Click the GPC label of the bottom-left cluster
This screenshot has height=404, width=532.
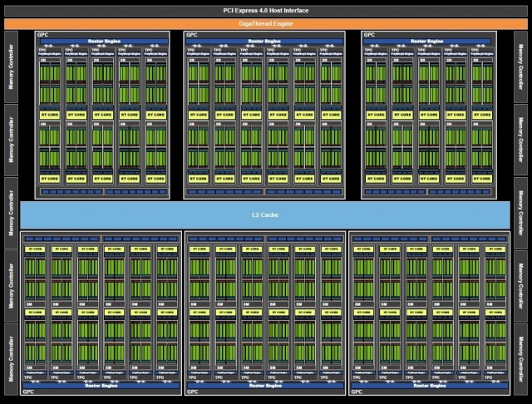[28, 392]
